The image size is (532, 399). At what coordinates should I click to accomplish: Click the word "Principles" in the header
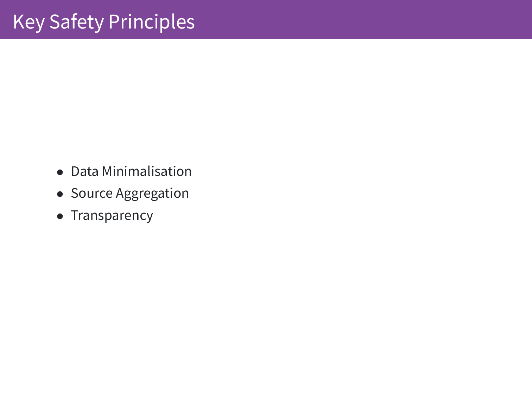coord(151,21)
